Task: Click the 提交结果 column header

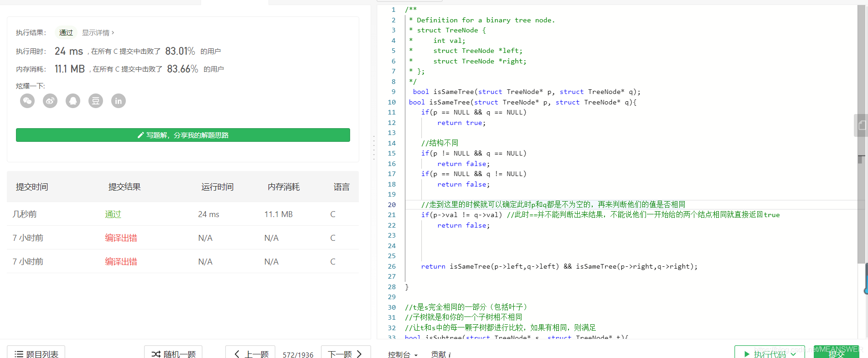Action: (x=124, y=187)
